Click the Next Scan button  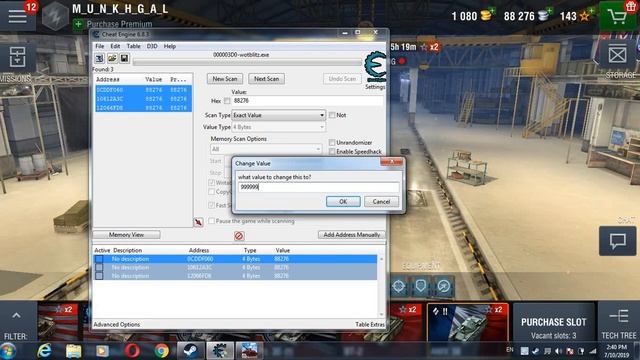point(267,79)
